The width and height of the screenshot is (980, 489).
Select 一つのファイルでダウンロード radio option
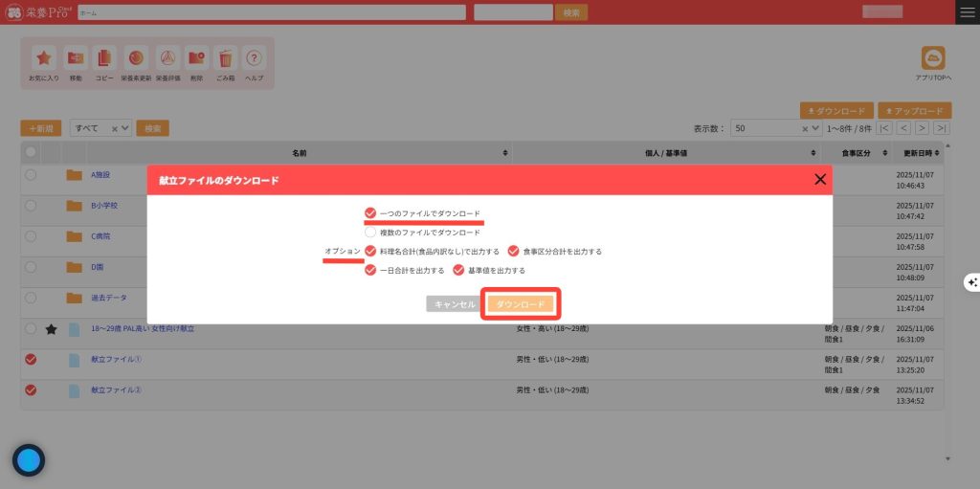[x=370, y=213]
